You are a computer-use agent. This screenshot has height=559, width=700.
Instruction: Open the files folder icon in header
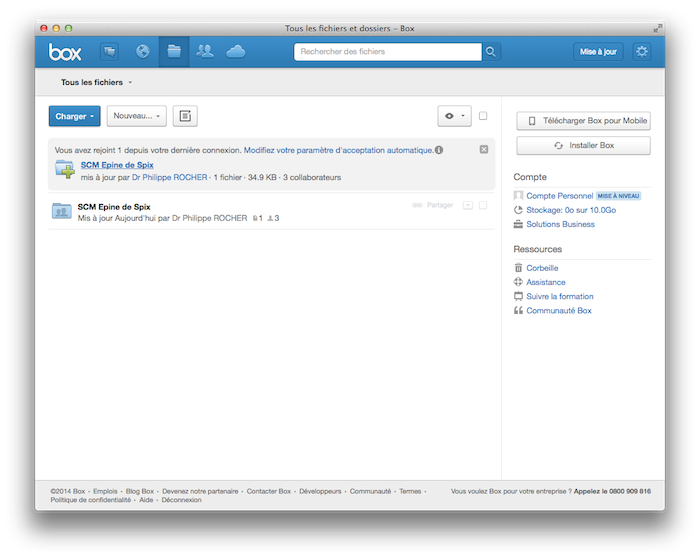pos(174,52)
